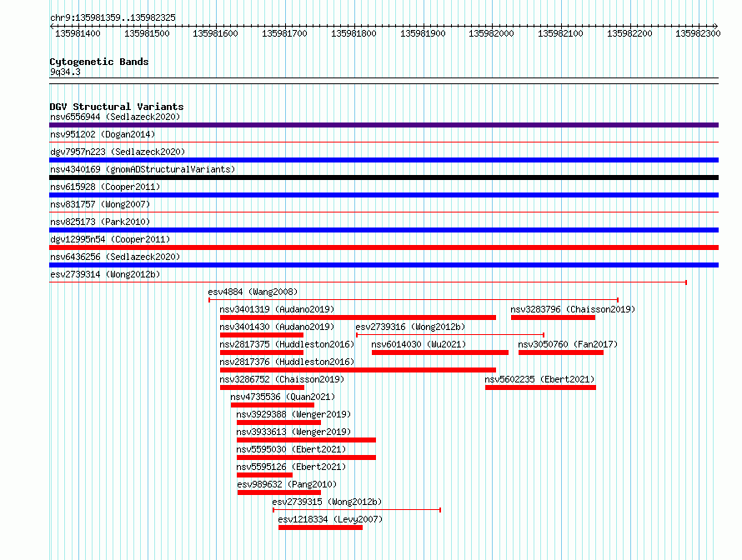The height and width of the screenshot is (560, 742).
Task: Select the blue nsv825173 variant bar
Action: pyautogui.click(x=384, y=230)
